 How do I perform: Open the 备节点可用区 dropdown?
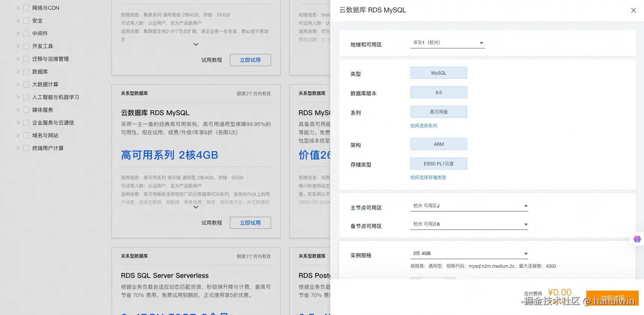click(x=469, y=224)
